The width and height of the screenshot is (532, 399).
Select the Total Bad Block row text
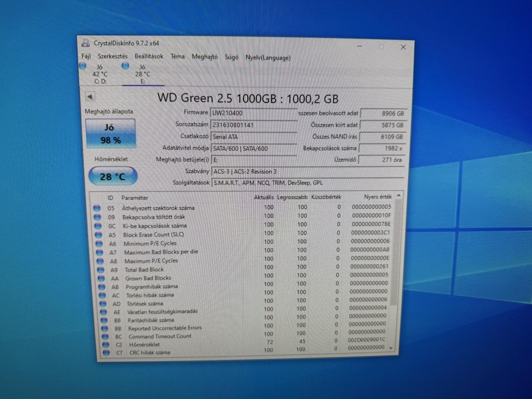point(144,270)
